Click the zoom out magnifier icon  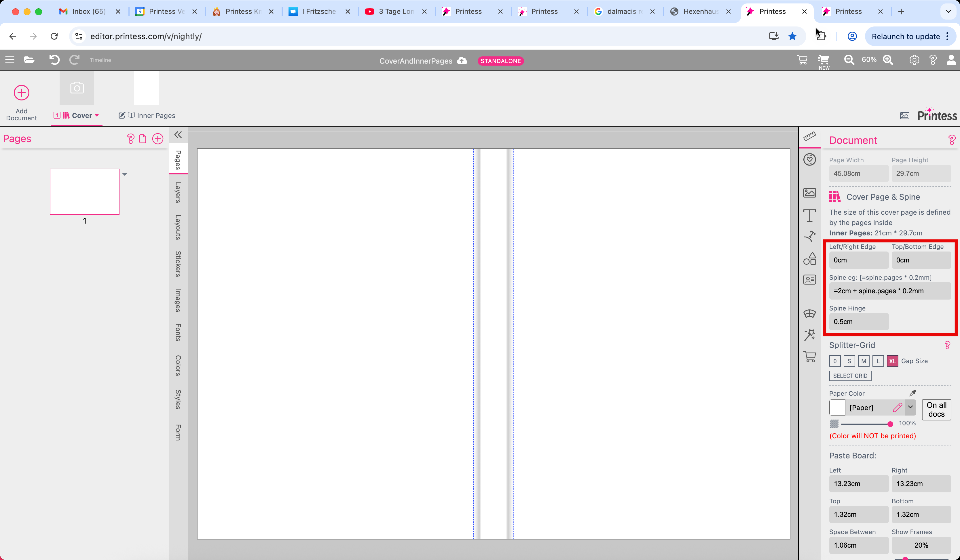849,60
